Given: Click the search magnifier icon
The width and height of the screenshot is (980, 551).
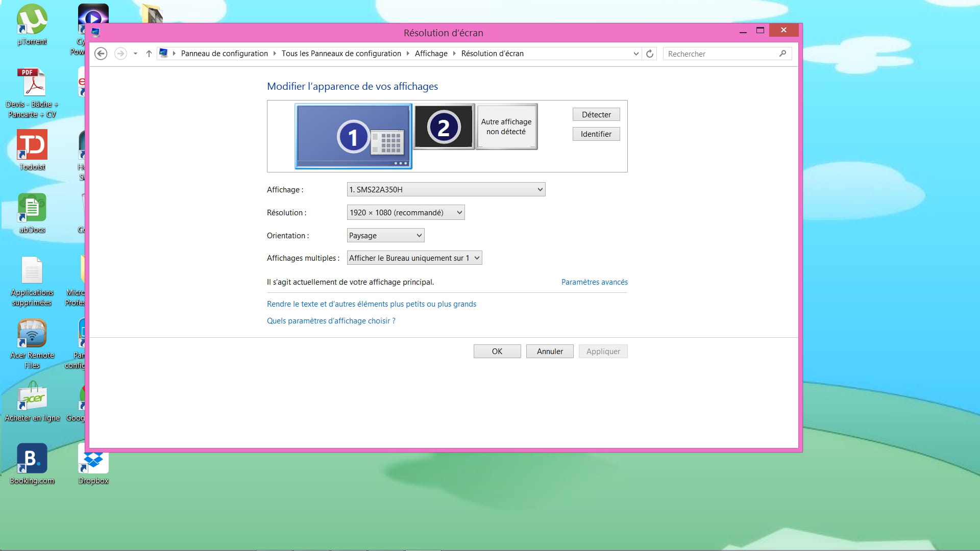Looking at the screenshot, I should [x=782, y=54].
